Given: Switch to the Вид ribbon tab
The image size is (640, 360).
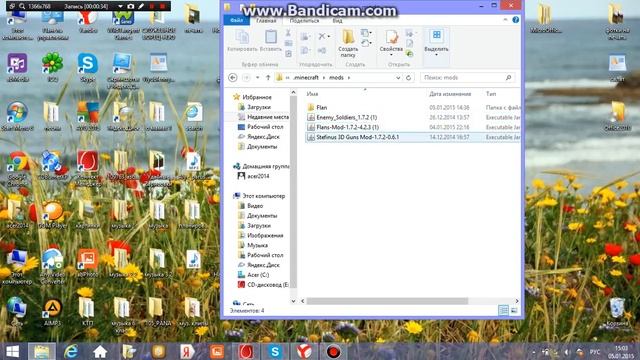Looking at the screenshot, I should pos(337,20).
